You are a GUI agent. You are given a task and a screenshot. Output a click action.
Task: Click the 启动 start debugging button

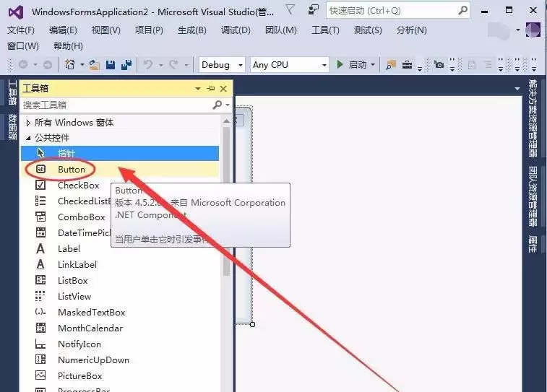[x=352, y=65]
